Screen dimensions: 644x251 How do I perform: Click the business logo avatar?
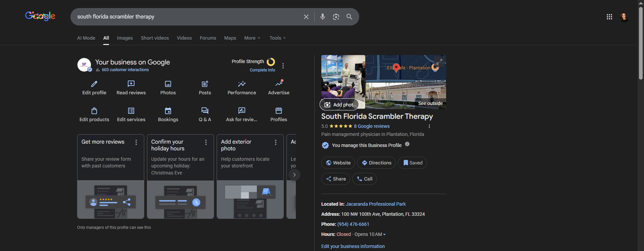point(85,65)
